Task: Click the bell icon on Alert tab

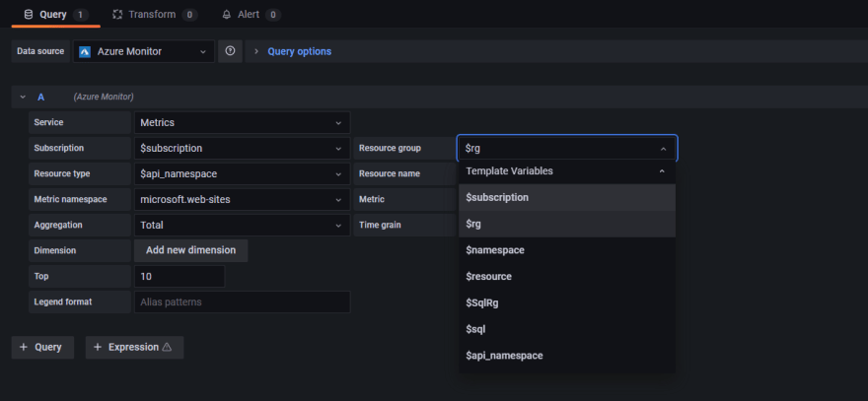Action: [x=227, y=15]
